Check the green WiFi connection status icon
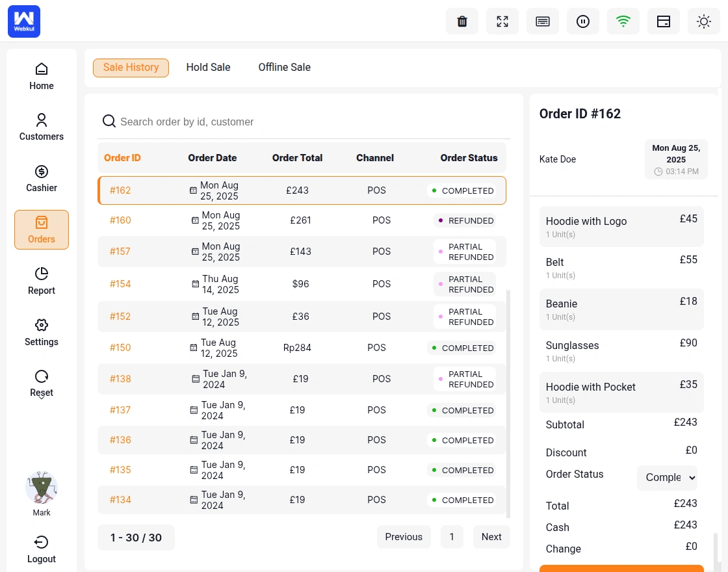 point(623,21)
